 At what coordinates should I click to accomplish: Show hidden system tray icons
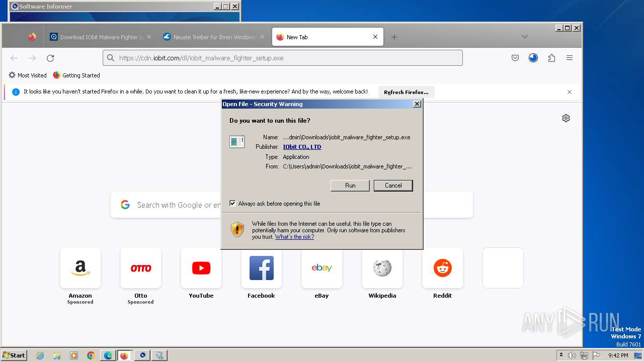[561, 355]
